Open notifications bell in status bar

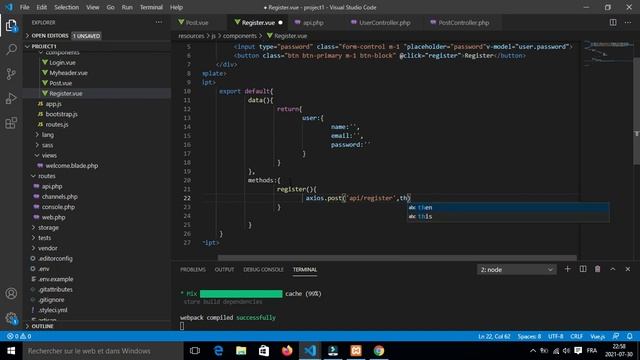[630, 336]
